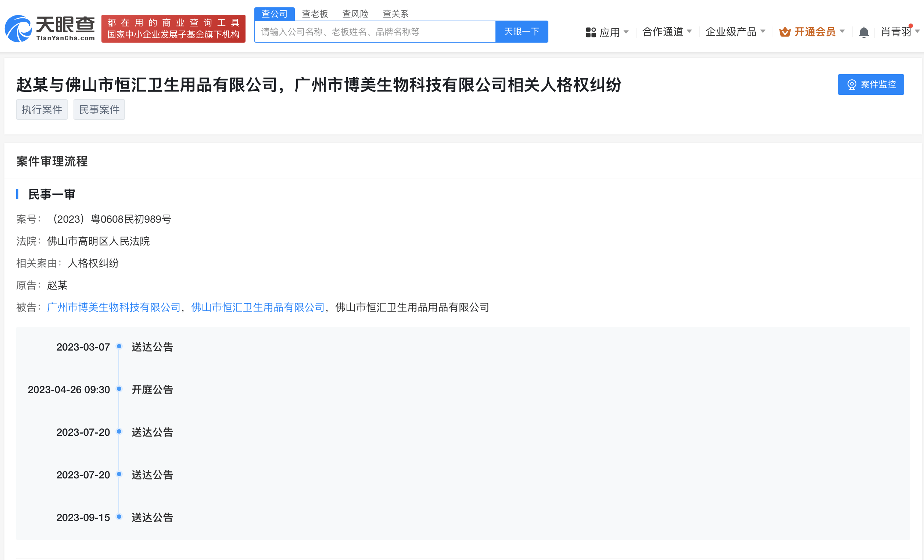The width and height of the screenshot is (924, 560).
Task: Click the notification bell icon
Action: point(863,32)
